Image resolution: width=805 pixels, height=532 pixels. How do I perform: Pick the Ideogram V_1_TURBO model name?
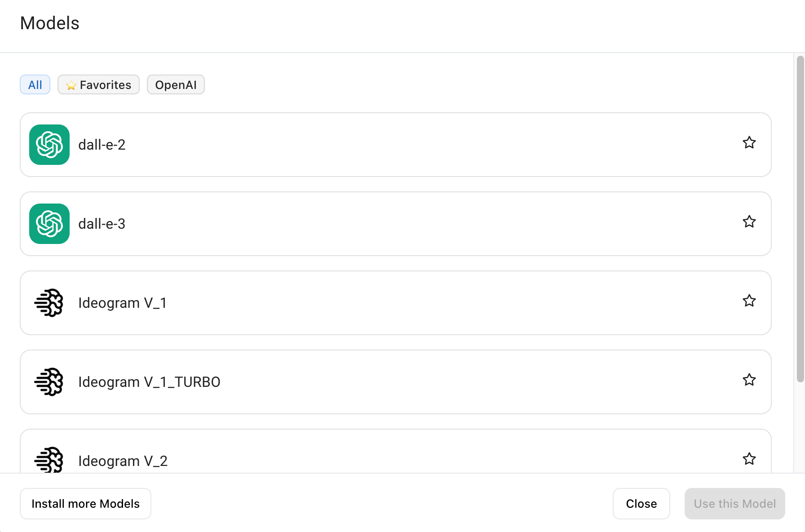point(149,382)
